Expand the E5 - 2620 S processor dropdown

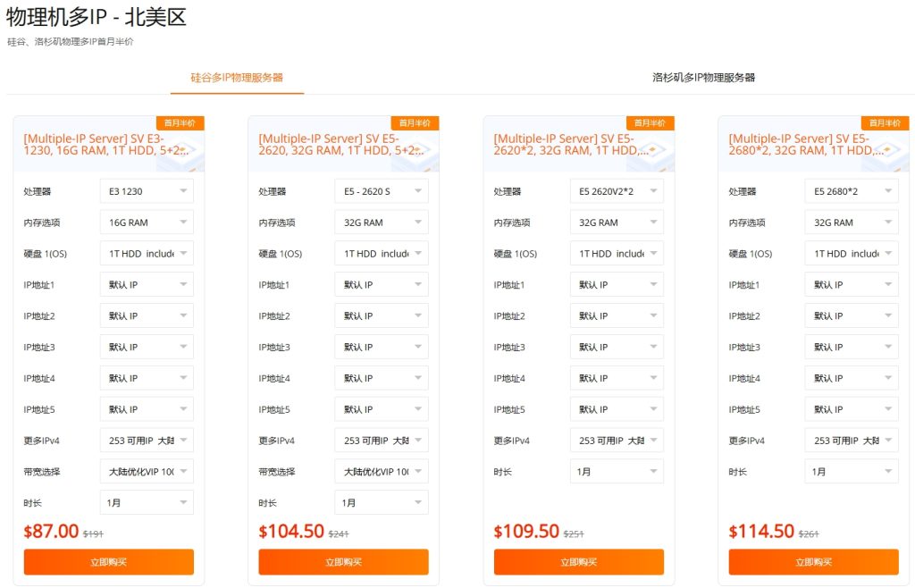tap(382, 190)
